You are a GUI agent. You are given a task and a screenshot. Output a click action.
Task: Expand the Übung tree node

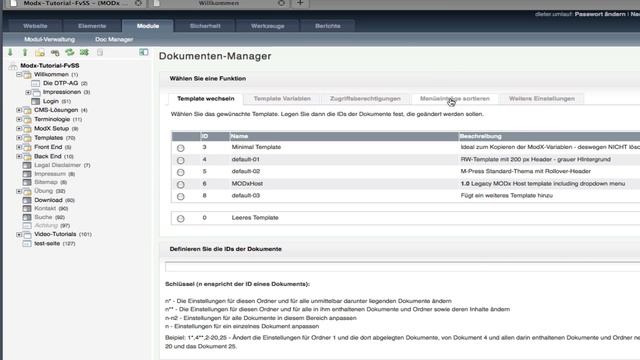pyautogui.click(x=19, y=191)
